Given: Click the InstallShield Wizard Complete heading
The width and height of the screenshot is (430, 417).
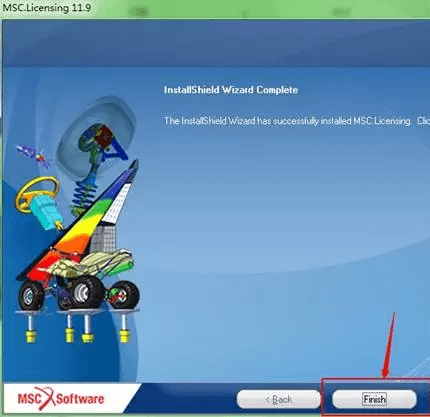Looking at the screenshot, I should click(231, 90).
